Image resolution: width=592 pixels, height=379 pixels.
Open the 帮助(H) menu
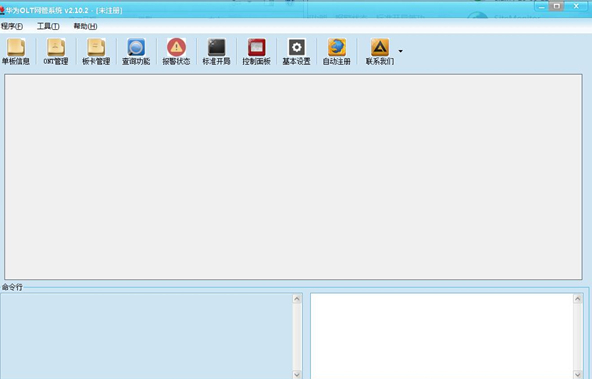pyautogui.click(x=85, y=26)
